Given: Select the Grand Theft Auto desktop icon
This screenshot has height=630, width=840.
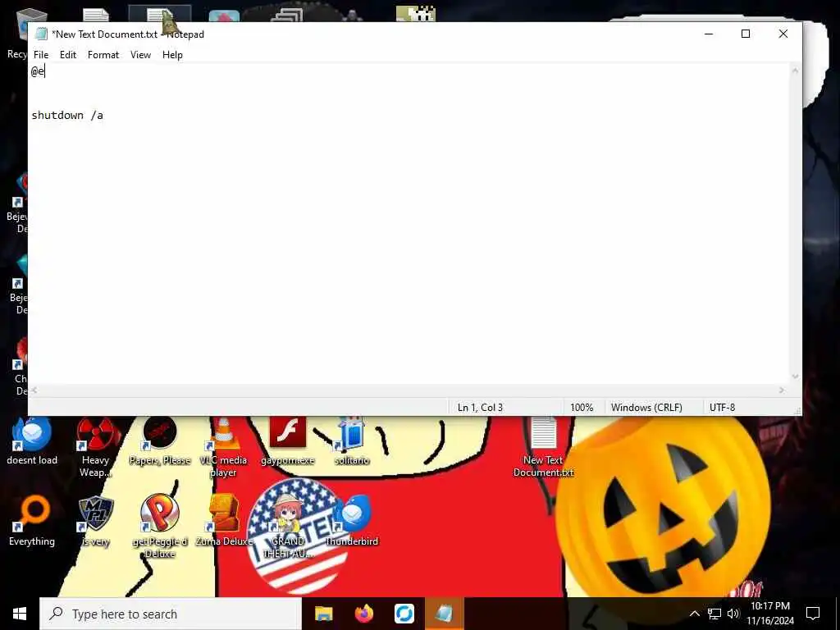Looking at the screenshot, I should [x=288, y=526].
